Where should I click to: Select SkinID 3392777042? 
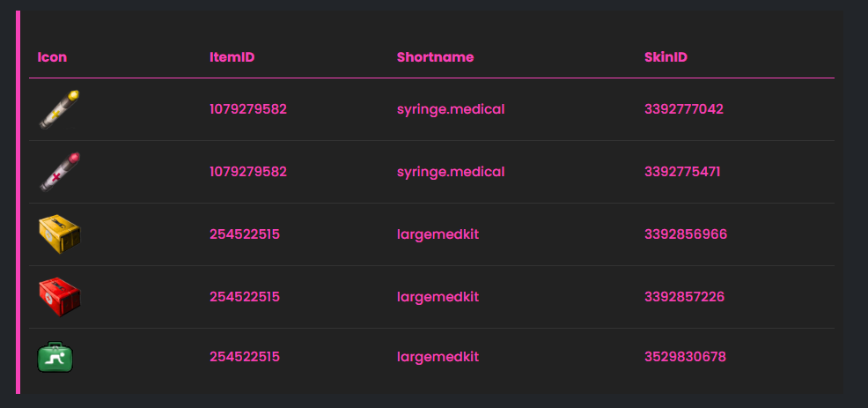pos(684,109)
